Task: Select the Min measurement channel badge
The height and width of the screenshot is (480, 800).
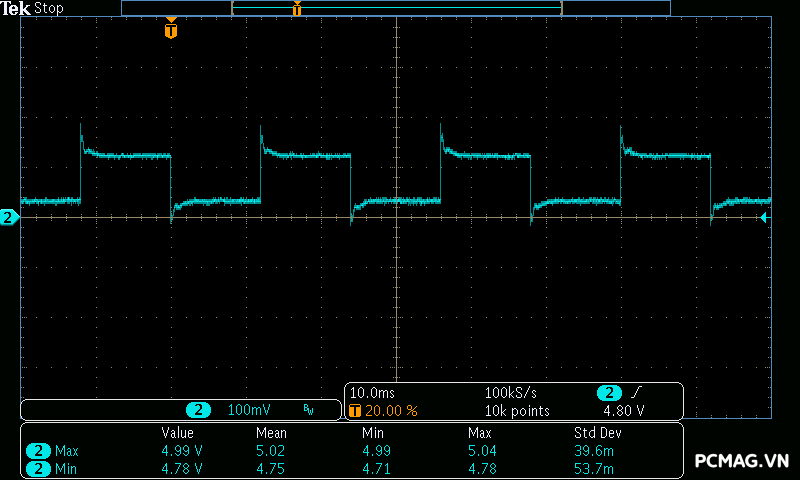Action: (x=38, y=468)
